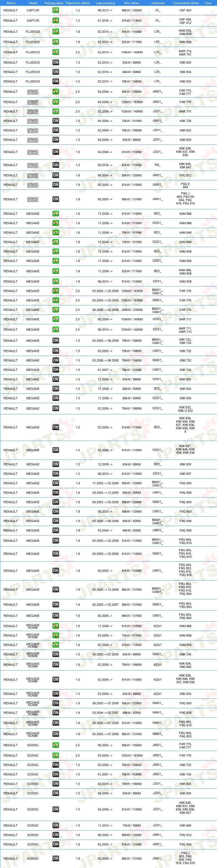This screenshot has height=868, width=217.
Task: Click the 11.2010 -> production date cell
Action: [x=105, y=825]
